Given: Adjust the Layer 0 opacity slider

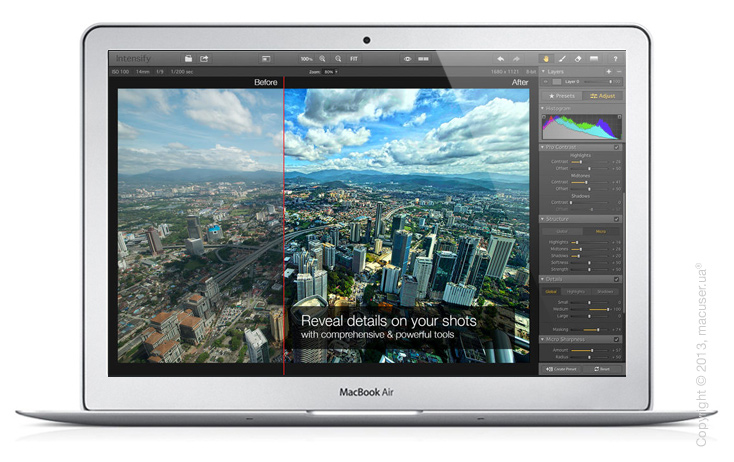Looking at the screenshot, I should click(598, 81).
